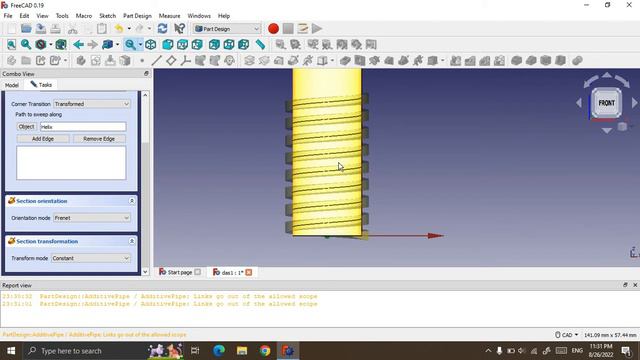
Task: Open the View menu
Action: click(42, 16)
